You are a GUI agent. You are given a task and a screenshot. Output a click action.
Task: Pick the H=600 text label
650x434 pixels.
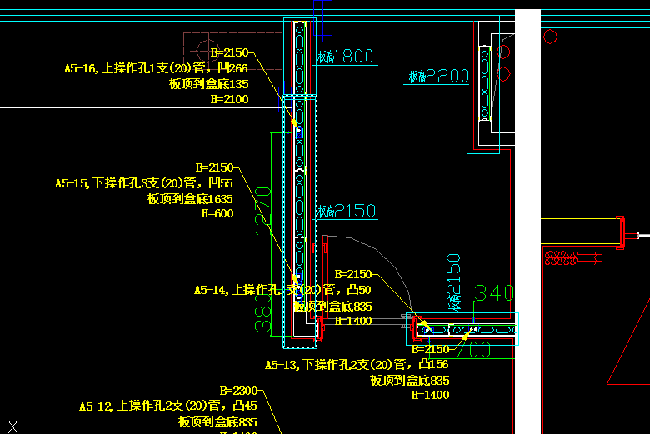(218, 213)
